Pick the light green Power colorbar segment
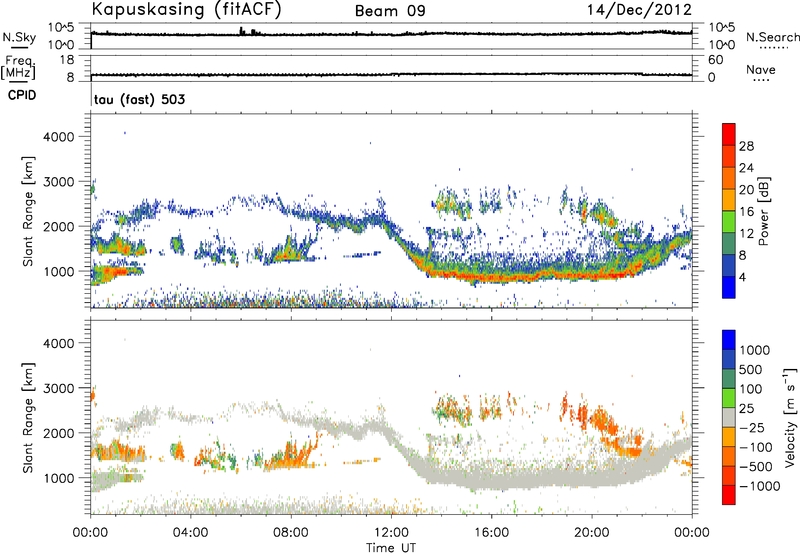Viewport: 800px width, 554px height. click(729, 222)
